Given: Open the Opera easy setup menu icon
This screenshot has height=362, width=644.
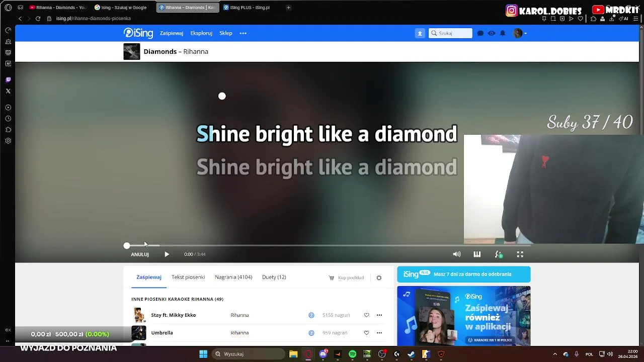Looking at the screenshot, I should [x=635, y=19].
